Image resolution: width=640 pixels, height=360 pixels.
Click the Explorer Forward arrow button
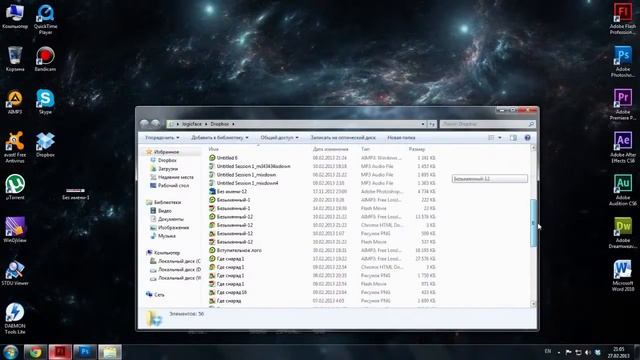click(x=156, y=124)
